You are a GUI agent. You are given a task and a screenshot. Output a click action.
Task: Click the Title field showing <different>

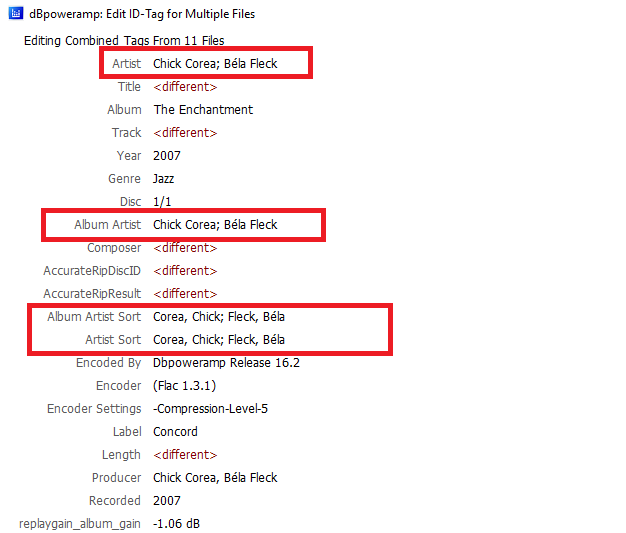pyautogui.click(x=185, y=87)
